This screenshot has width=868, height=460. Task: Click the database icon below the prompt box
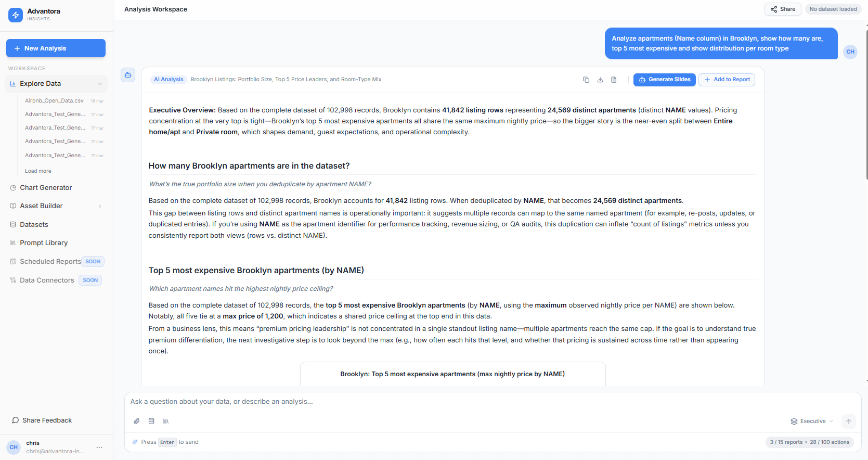151,421
